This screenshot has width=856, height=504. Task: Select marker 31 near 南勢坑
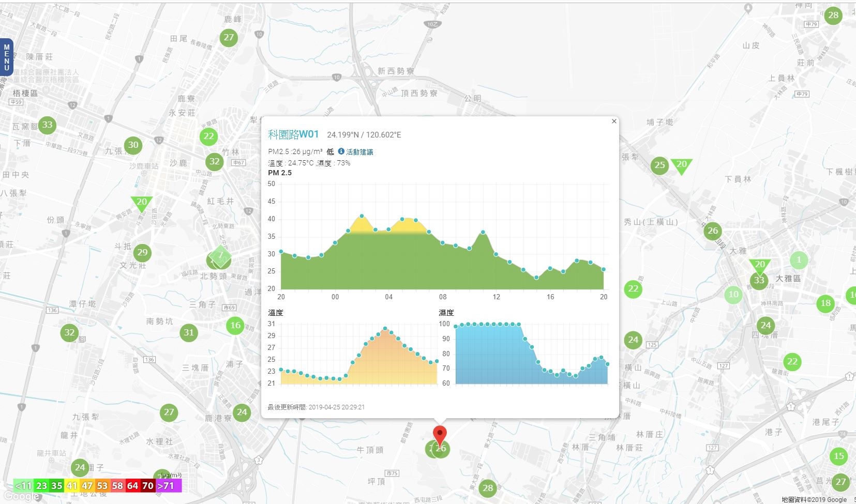[x=189, y=333]
